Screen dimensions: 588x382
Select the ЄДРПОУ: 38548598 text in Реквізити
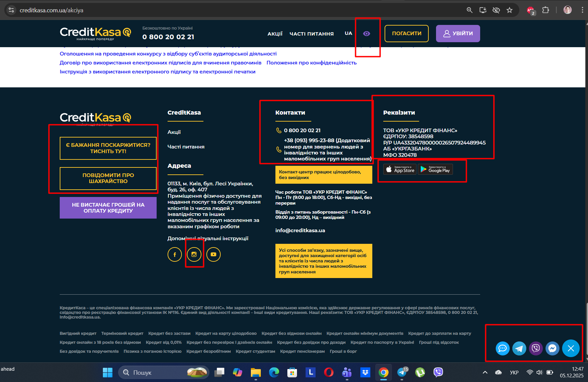click(x=408, y=137)
